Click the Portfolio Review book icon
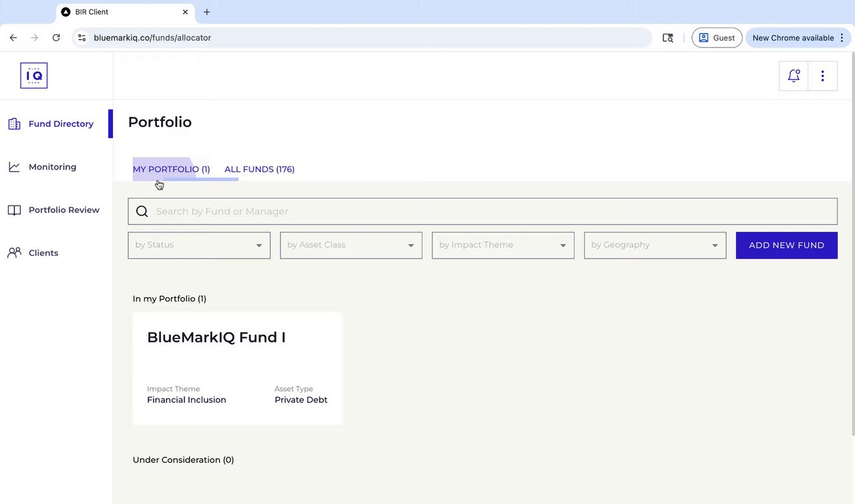 pos(14,210)
